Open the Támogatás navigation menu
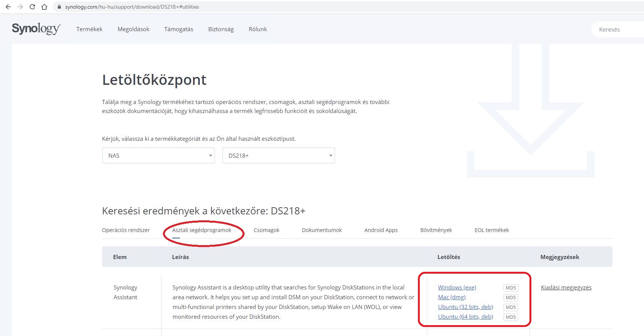 (x=179, y=29)
